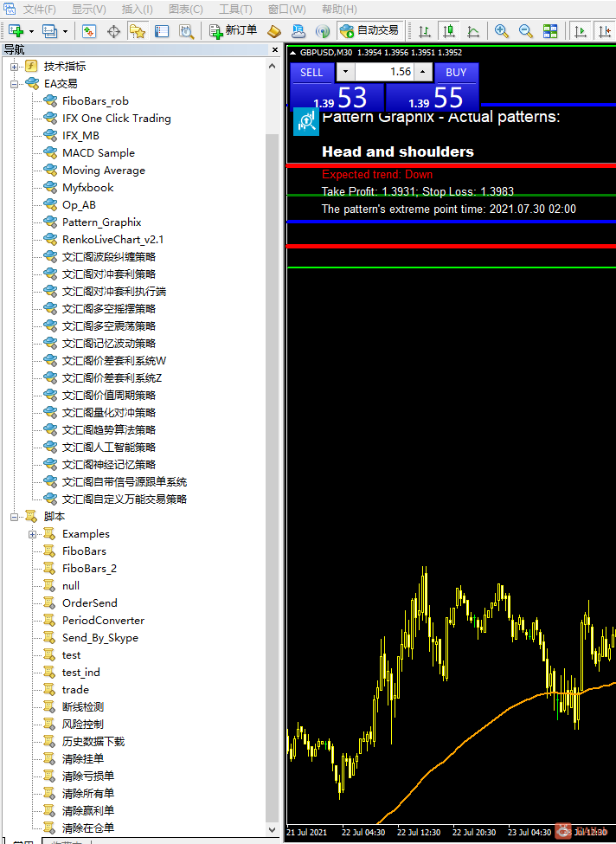Click the 1.56 volume input field
This screenshot has width=616, height=844.
tap(384, 72)
